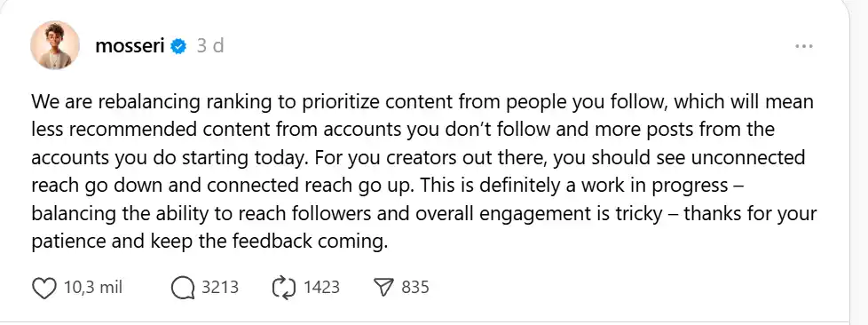Click the 3213 replies count

220,288
